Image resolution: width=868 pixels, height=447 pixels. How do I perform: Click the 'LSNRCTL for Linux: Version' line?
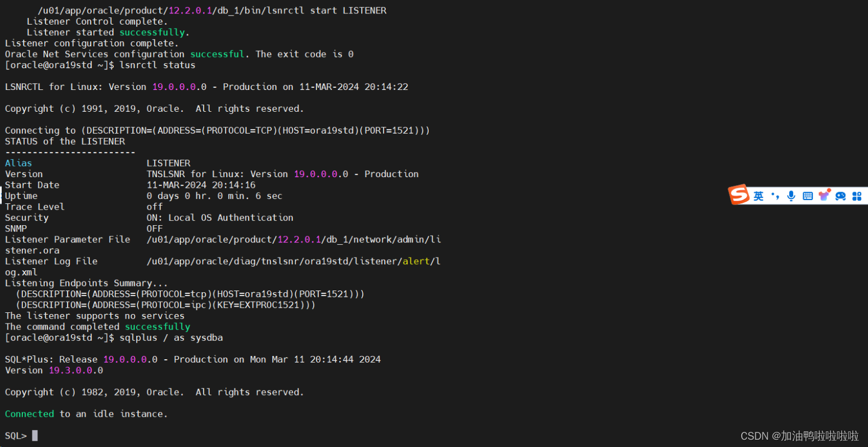207,87
